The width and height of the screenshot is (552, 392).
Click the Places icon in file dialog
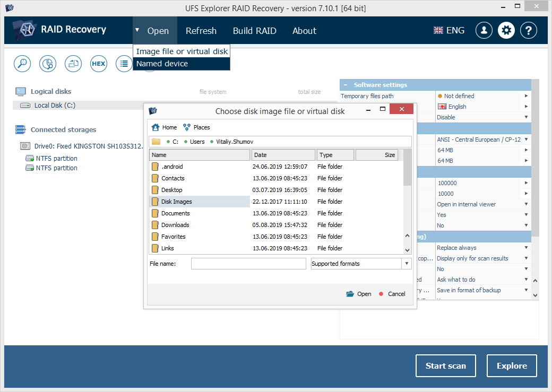point(187,127)
